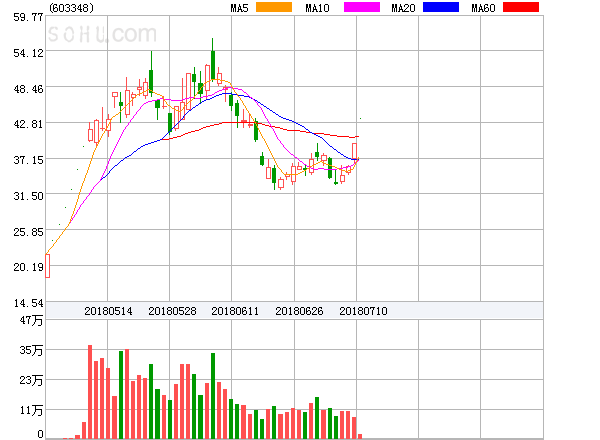
Task: Click the 20180611 date marker
Action: (x=235, y=312)
